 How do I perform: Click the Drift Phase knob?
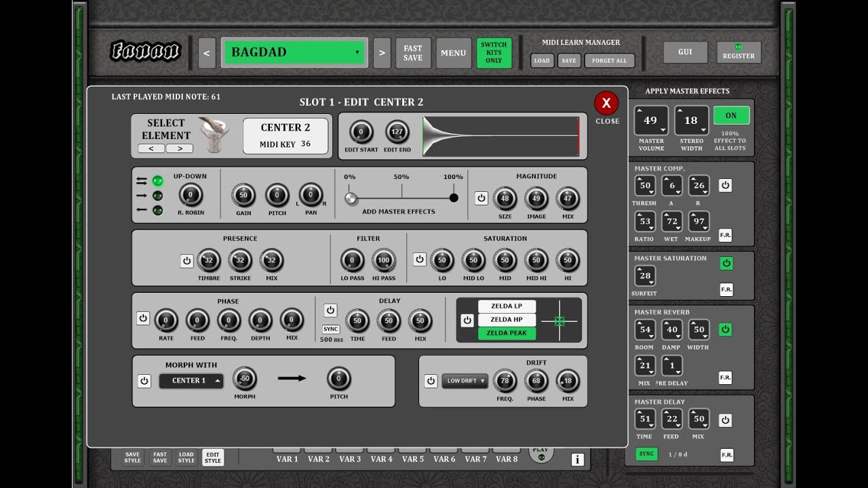536,381
